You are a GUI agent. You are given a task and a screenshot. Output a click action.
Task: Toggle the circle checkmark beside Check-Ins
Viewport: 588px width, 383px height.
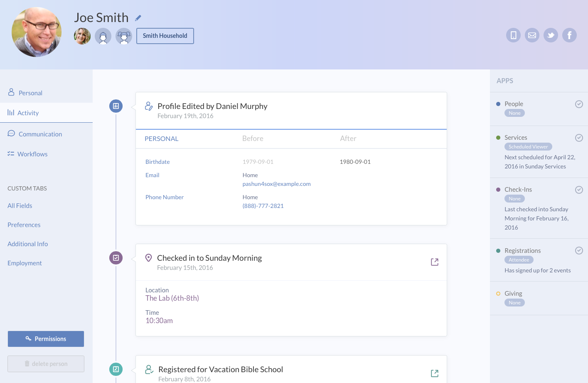pos(579,190)
